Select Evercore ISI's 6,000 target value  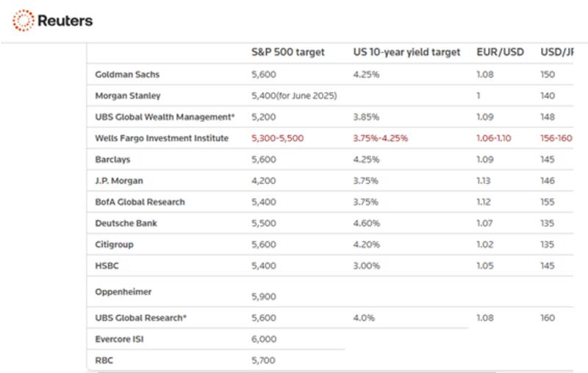[x=264, y=339]
